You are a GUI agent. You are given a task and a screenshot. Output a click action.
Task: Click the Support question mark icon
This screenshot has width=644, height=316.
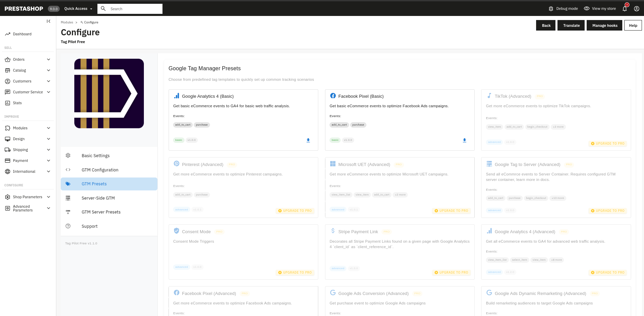[68, 226]
